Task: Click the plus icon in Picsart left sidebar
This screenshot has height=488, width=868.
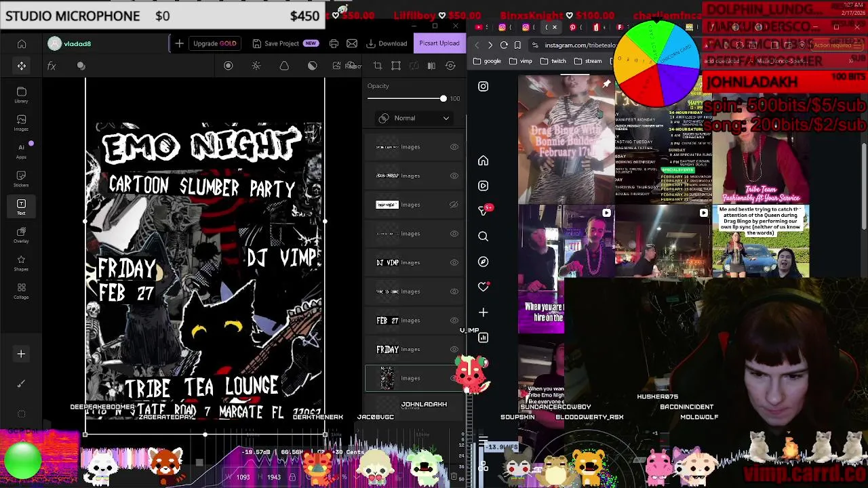Action: pyautogui.click(x=21, y=354)
